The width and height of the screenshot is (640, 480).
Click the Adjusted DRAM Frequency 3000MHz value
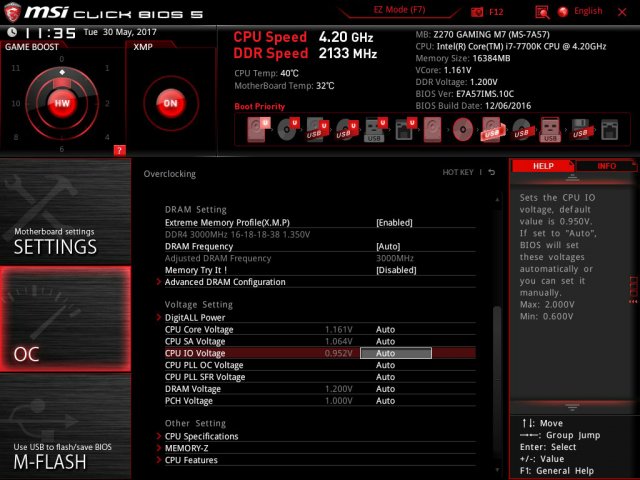point(395,258)
